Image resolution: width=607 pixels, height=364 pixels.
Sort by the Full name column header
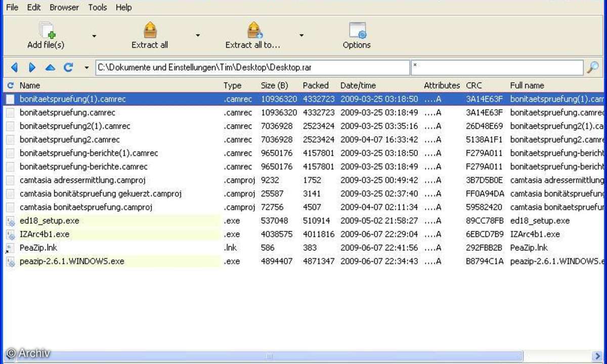pyautogui.click(x=527, y=85)
